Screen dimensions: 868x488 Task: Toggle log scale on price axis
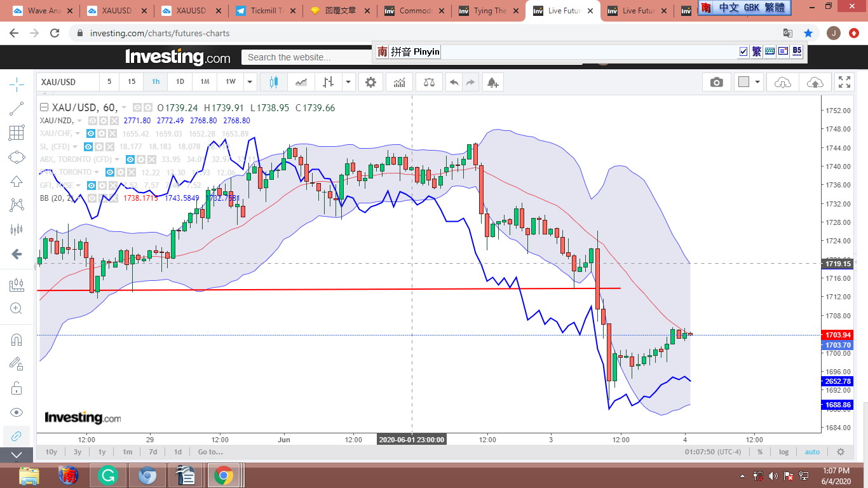[x=783, y=452]
